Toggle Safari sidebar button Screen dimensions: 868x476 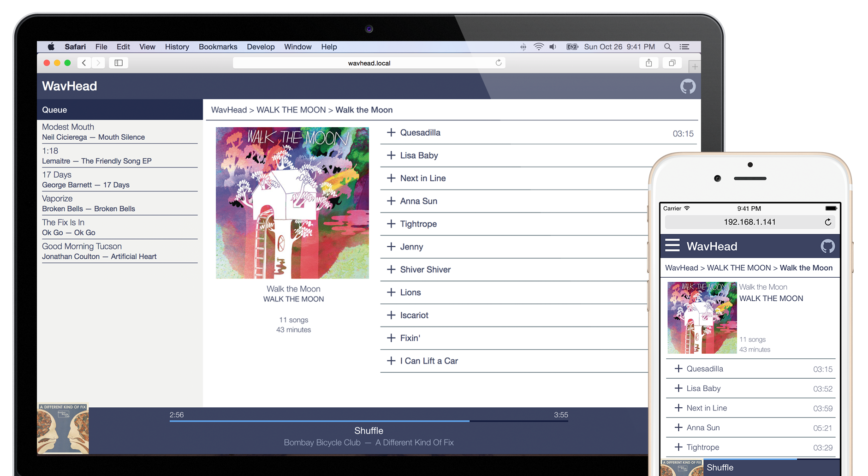point(119,63)
